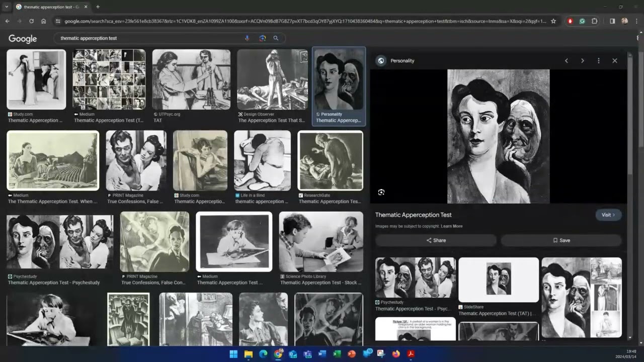Launch Microsoft Edge from the taskbar
The image size is (644, 362).
pyautogui.click(x=263, y=354)
